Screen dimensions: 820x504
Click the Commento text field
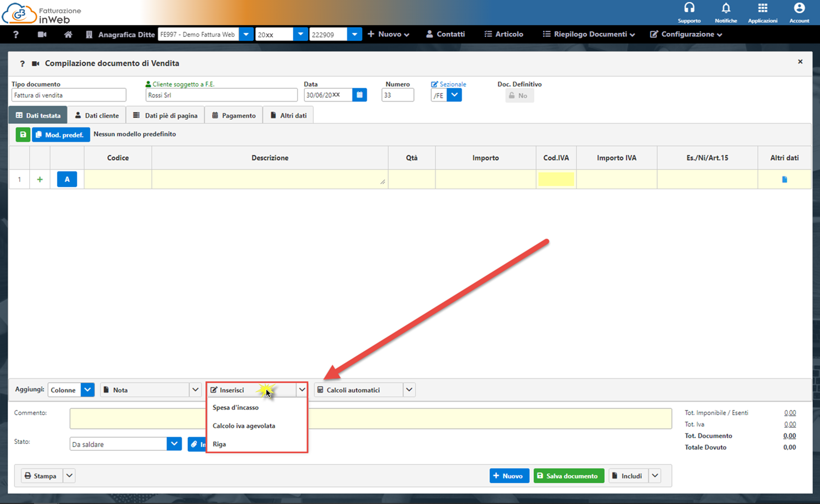coord(371,419)
